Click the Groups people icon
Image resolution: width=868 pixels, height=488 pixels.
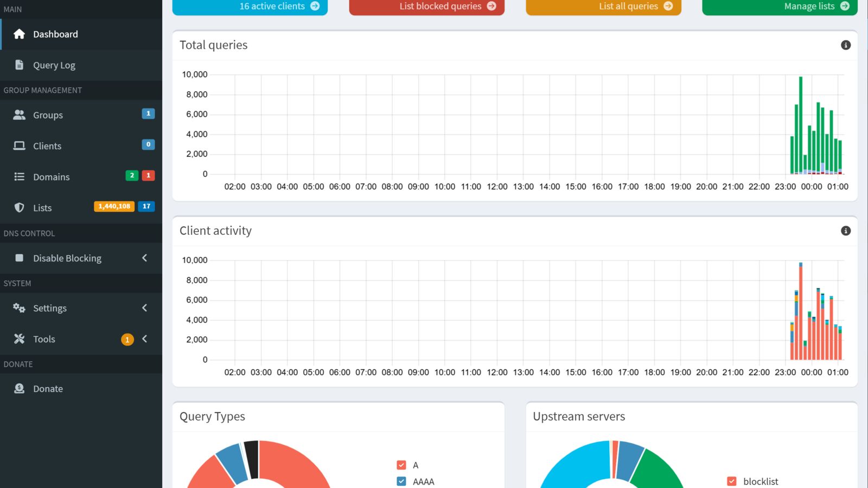point(19,115)
